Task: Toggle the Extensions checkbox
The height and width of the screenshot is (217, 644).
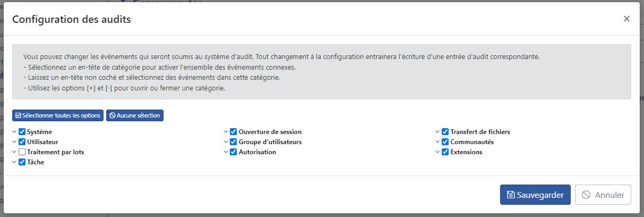Action: 445,152
